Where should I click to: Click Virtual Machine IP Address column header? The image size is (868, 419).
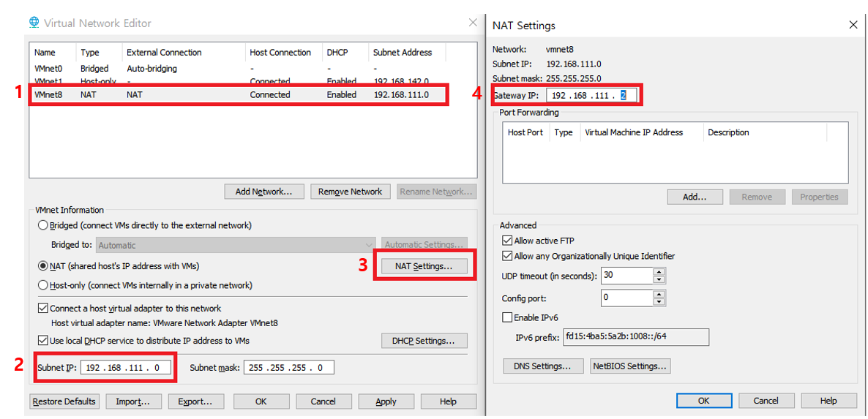point(642,132)
